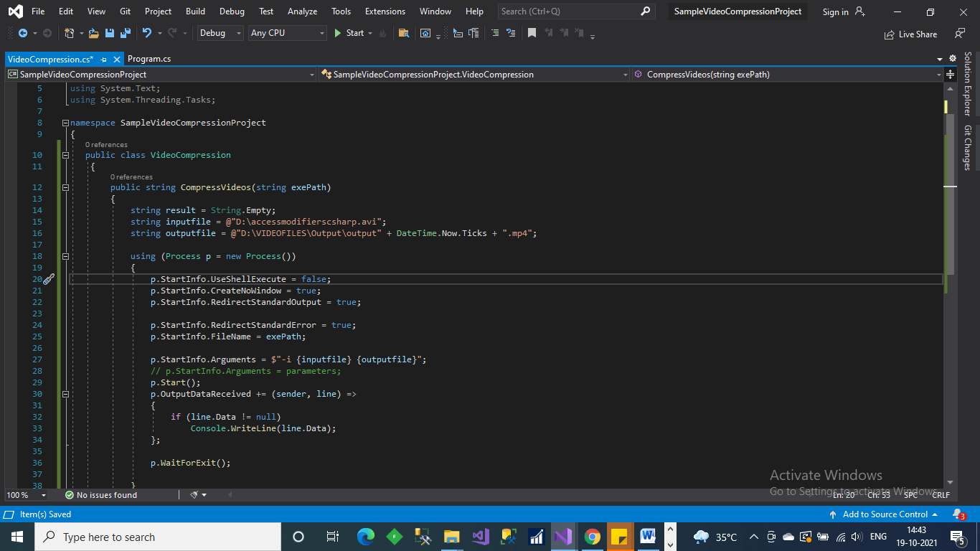Click the Navigate Backward arrow icon
The image size is (980, 551).
coord(23,33)
